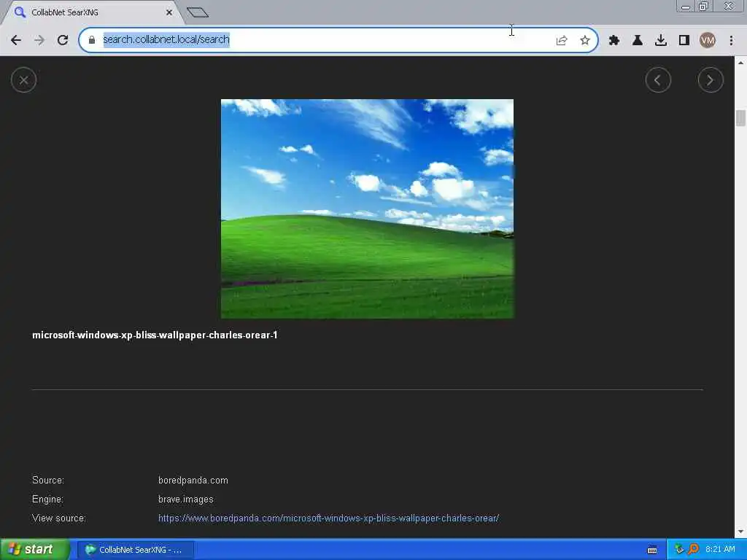
Task: Reload the current page
Action: tap(63, 40)
